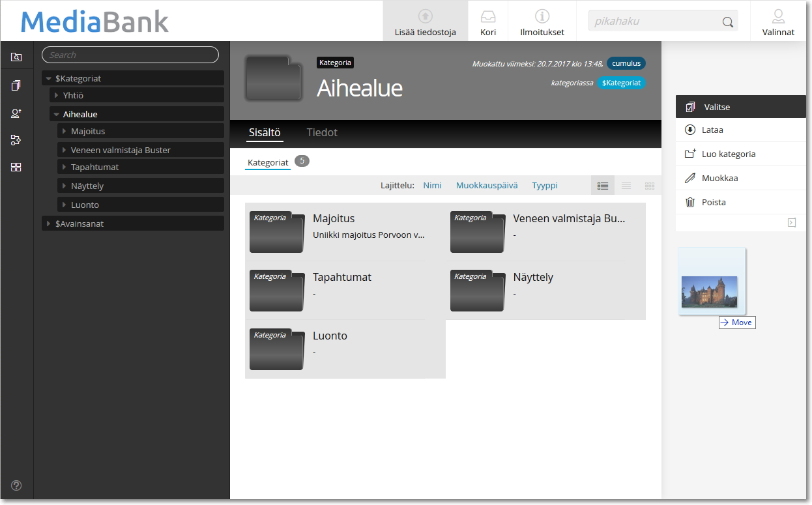Select the detailed list view toggle

coord(602,186)
